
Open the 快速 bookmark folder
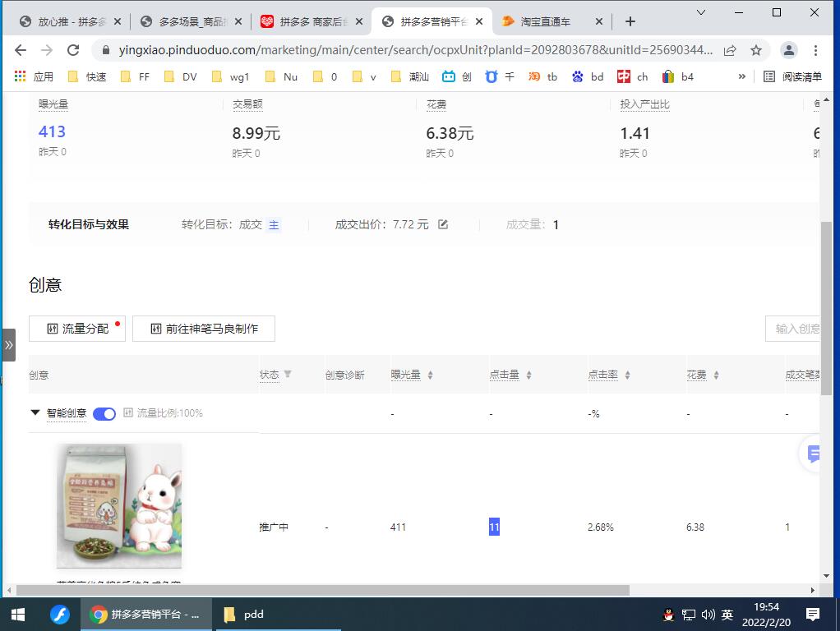click(x=87, y=76)
